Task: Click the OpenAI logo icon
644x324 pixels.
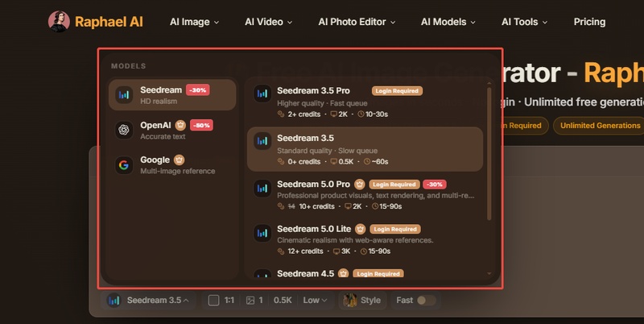Action: pos(124,130)
